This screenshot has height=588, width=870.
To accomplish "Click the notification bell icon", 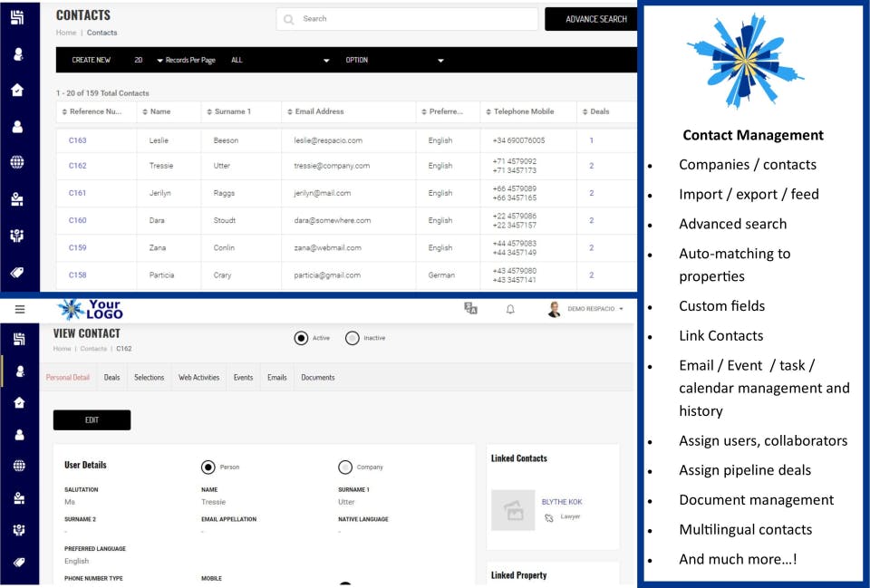I will pos(510,309).
